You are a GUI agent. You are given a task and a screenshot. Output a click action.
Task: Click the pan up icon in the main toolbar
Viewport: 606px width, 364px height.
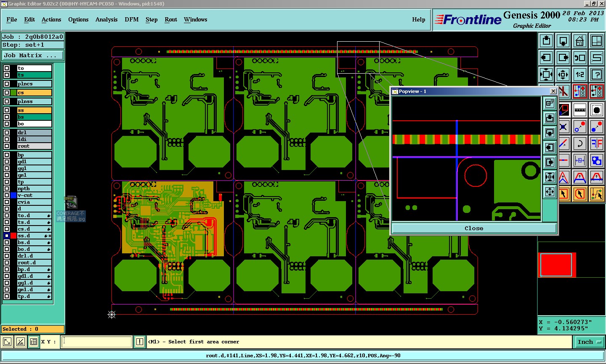pos(546,41)
